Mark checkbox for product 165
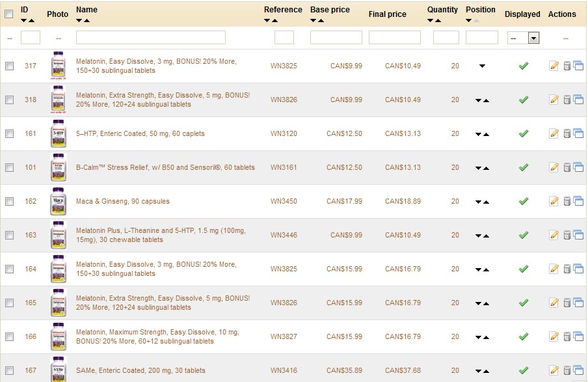 point(9,303)
